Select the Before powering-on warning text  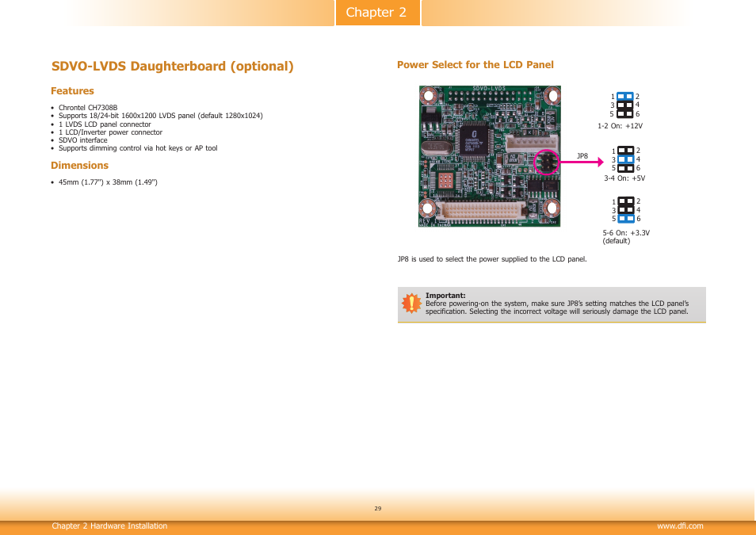557,308
